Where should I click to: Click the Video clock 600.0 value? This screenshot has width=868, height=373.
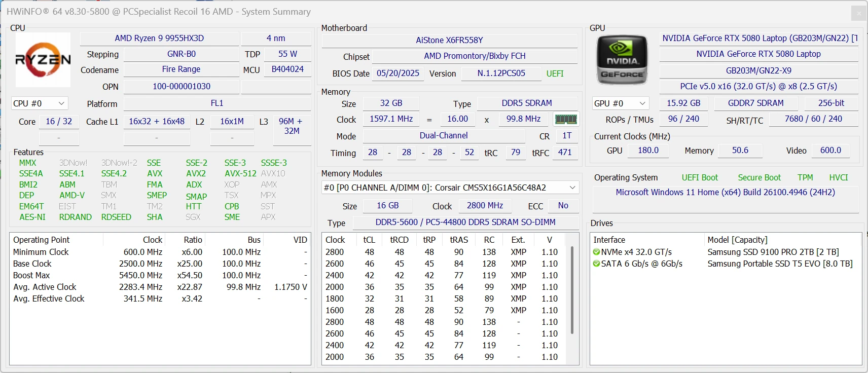click(830, 151)
